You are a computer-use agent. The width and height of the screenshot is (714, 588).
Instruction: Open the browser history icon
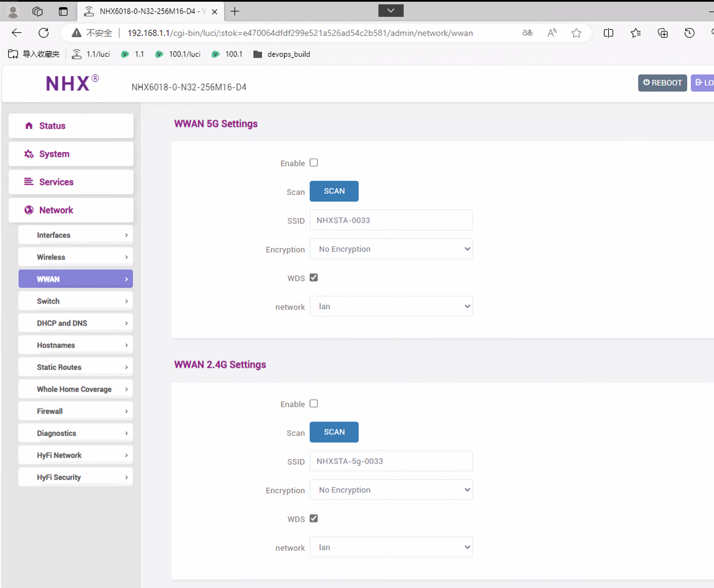click(x=689, y=33)
